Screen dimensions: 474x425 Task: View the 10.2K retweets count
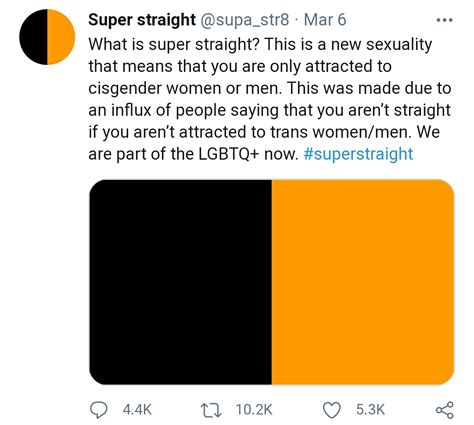click(254, 410)
